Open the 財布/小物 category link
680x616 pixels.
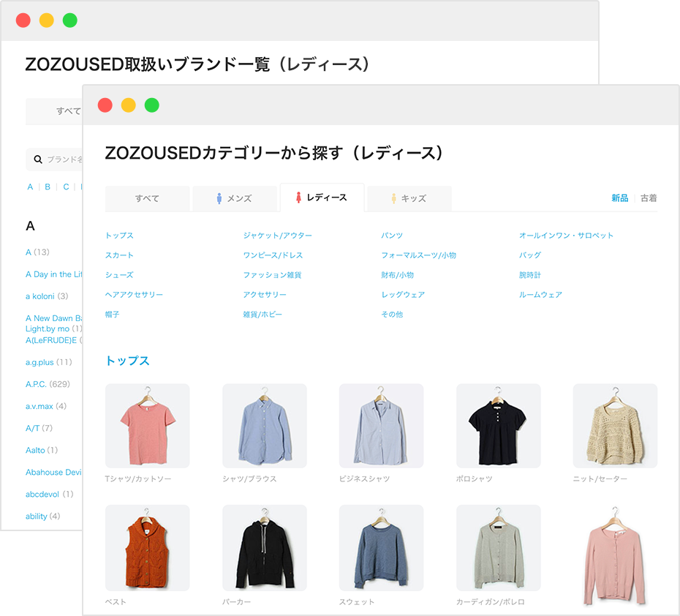(397, 275)
